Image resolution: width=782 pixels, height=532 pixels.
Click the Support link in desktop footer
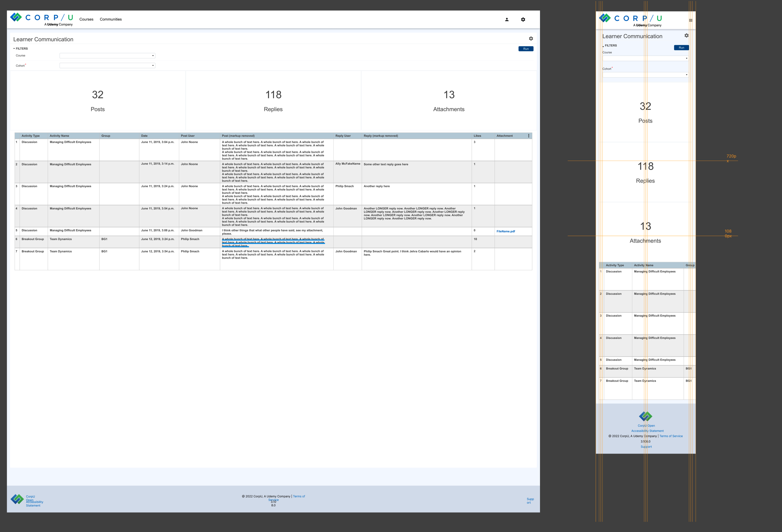(x=530, y=501)
